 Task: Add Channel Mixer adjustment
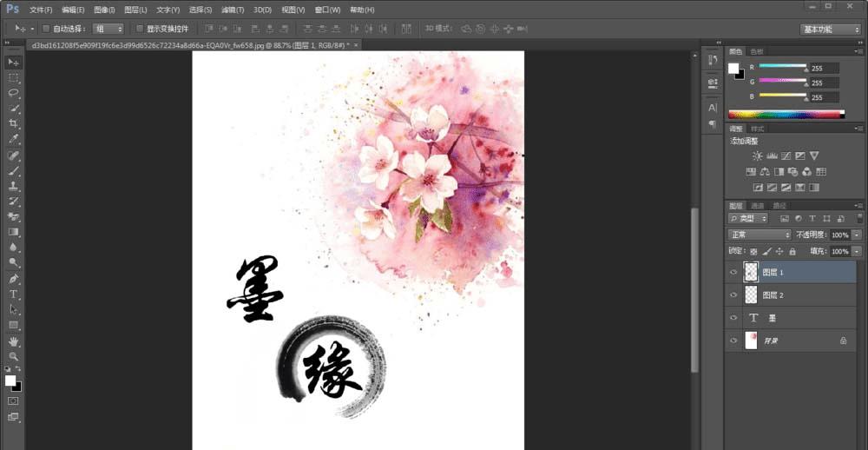(806, 172)
